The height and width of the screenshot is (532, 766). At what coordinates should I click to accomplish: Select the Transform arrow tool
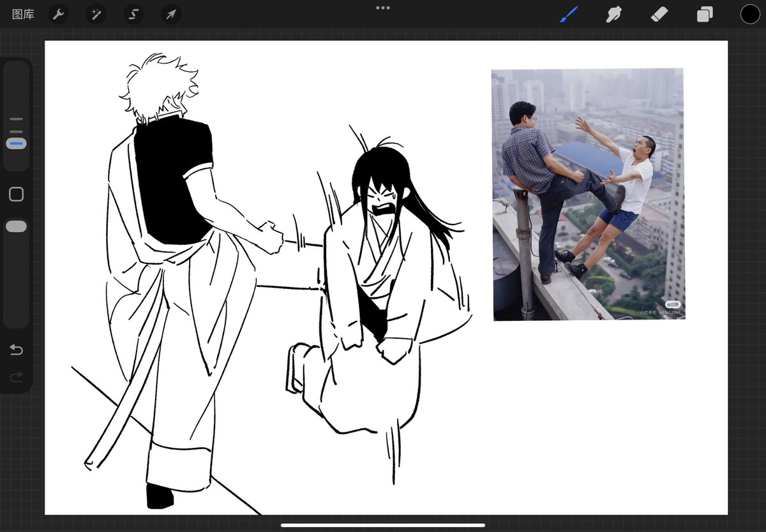[171, 14]
